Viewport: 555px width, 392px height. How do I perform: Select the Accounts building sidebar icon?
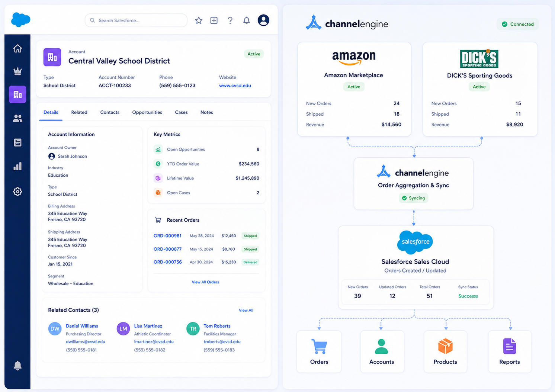pyautogui.click(x=17, y=94)
